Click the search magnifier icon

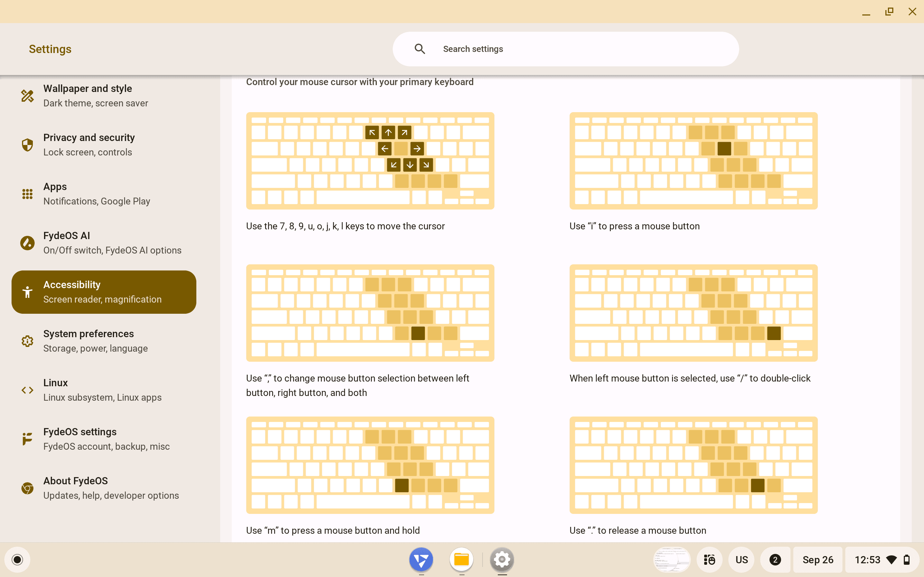420,49
